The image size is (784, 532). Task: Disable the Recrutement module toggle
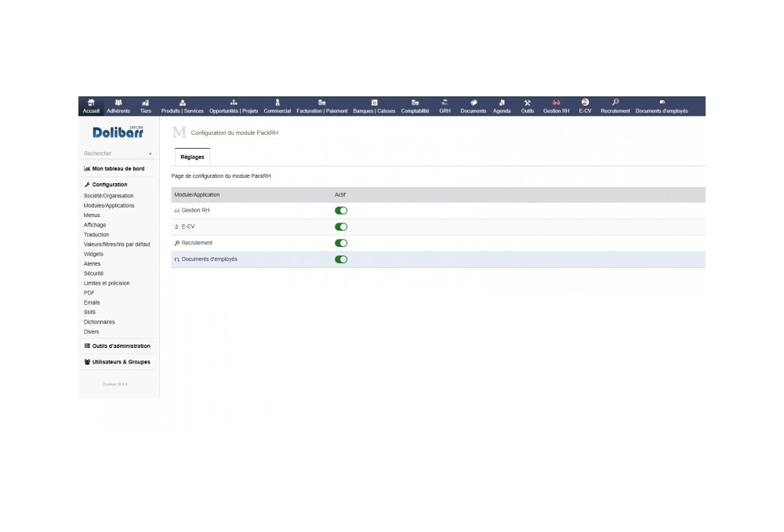pos(339,243)
